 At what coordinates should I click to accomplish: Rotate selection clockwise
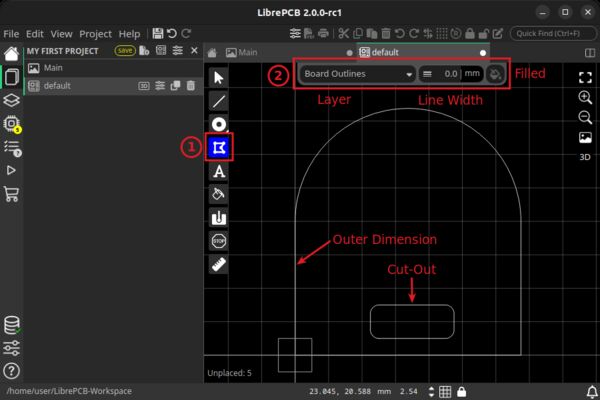coord(414,34)
